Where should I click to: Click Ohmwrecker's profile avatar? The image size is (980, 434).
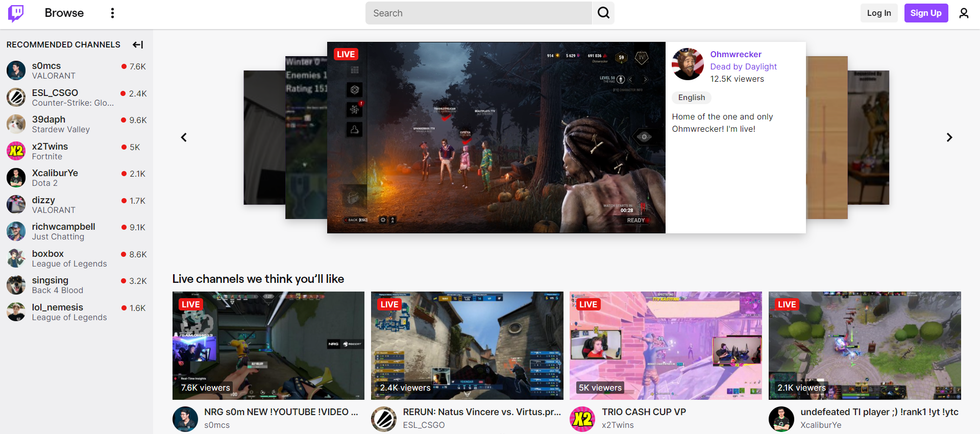click(688, 64)
